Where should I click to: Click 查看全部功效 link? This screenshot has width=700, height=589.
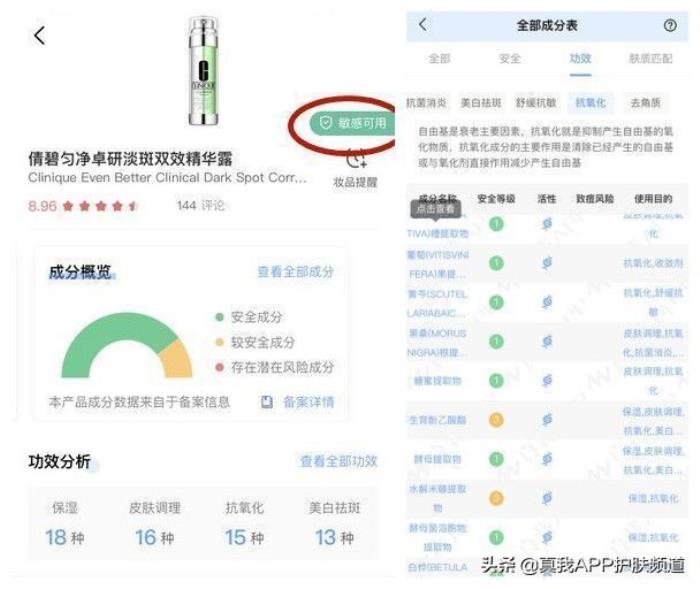point(338,461)
